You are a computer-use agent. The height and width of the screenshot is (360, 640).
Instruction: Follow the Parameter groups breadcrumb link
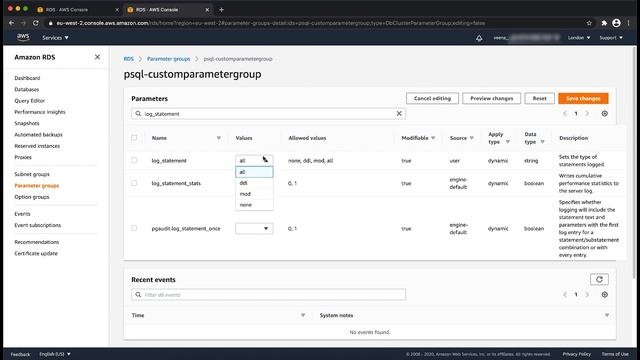point(169,59)
